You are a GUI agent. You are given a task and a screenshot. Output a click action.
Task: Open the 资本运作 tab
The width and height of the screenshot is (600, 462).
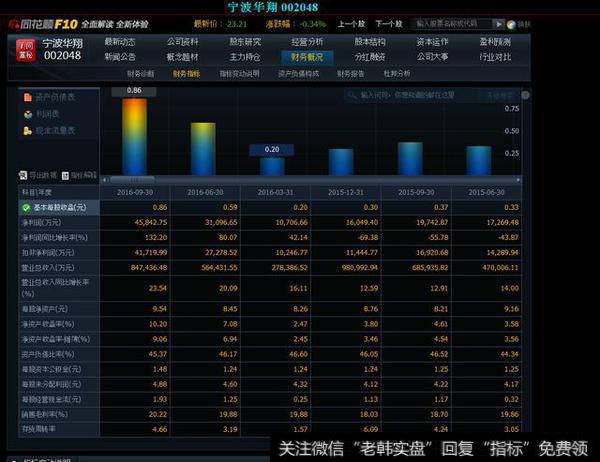coord(432,42)
